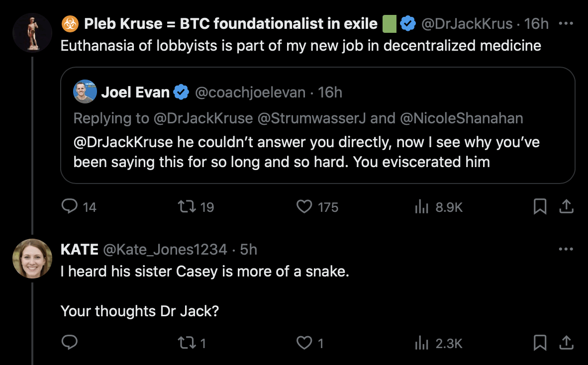This screenshot has width=588, height=365.
Task: Like KATE's tweet
Action: [x=304, y=343]
